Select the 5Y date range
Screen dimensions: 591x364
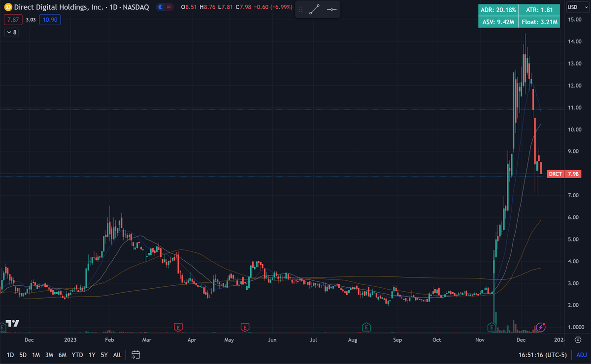point(104,355)
